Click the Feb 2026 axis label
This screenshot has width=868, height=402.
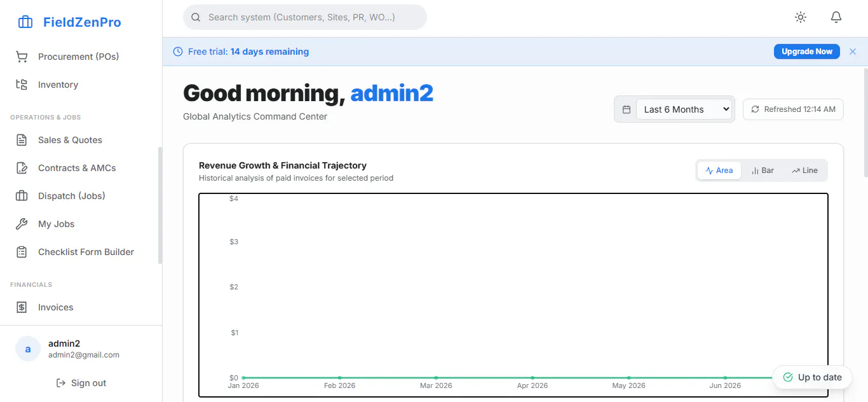click(339, 385)
